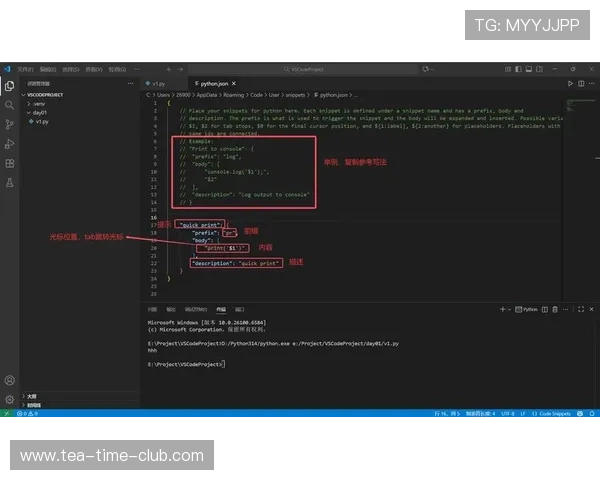
Task: Open the Source Control view
Action: tap(9, 124)
